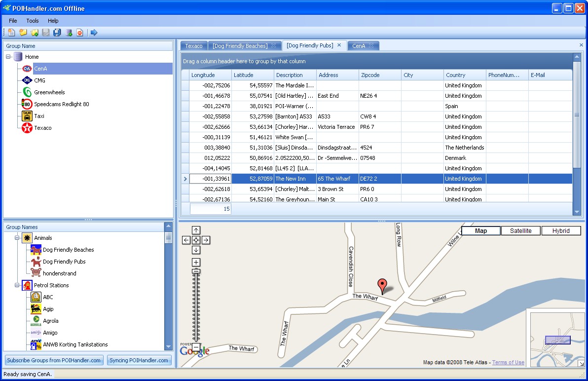Open the Help menu
The height and width of the screenshot is (381, 588).
pyautogui.click(x=53, y=21)
